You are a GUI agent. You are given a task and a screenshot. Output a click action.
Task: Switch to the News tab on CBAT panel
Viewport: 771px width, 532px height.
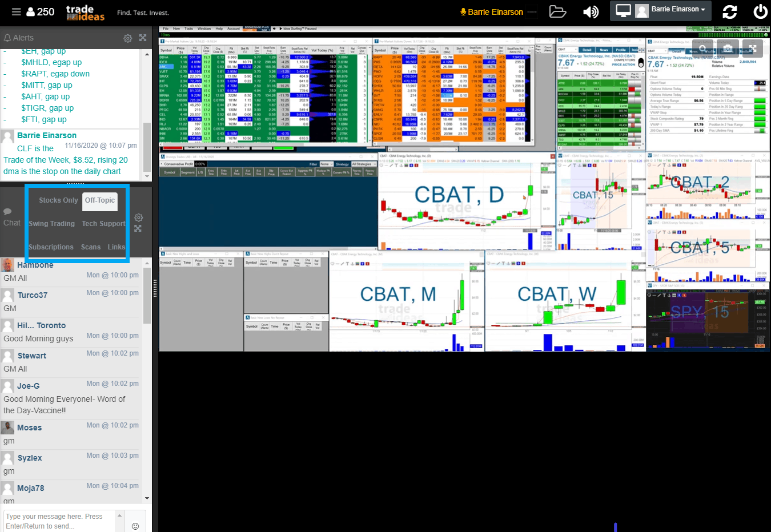pyautogui.click(x=694, y=51)
